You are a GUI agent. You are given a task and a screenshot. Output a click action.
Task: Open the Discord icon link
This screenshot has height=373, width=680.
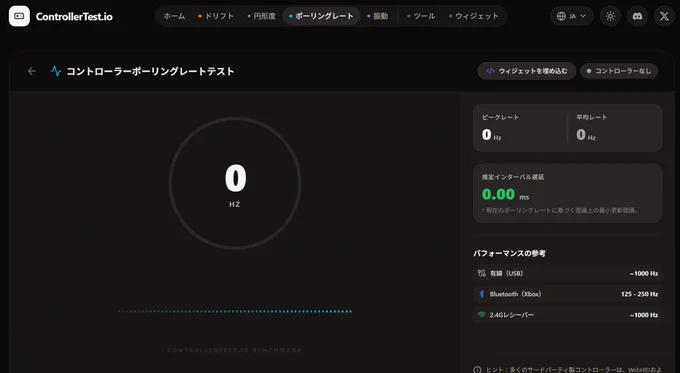[637, 16]
